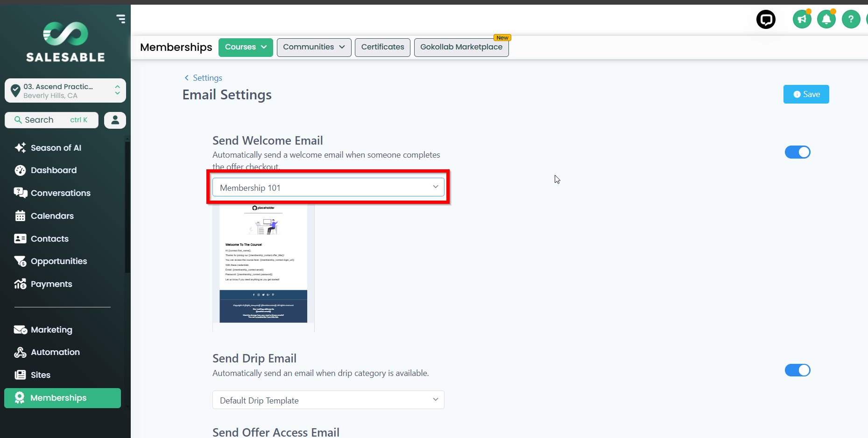The image size is (868, 438).
Task: Select Memberships in the sidebar
Action: pyautogui.click(x=63, y=398)
